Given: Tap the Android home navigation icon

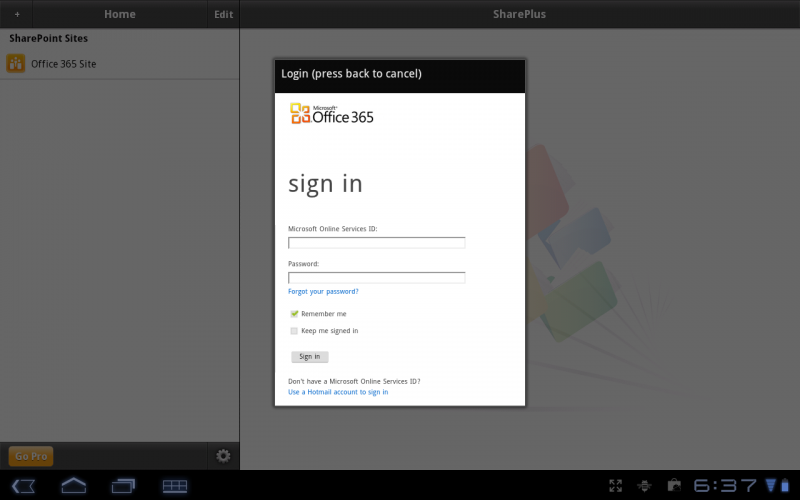Looking at the screenshot, I should 73,485.
